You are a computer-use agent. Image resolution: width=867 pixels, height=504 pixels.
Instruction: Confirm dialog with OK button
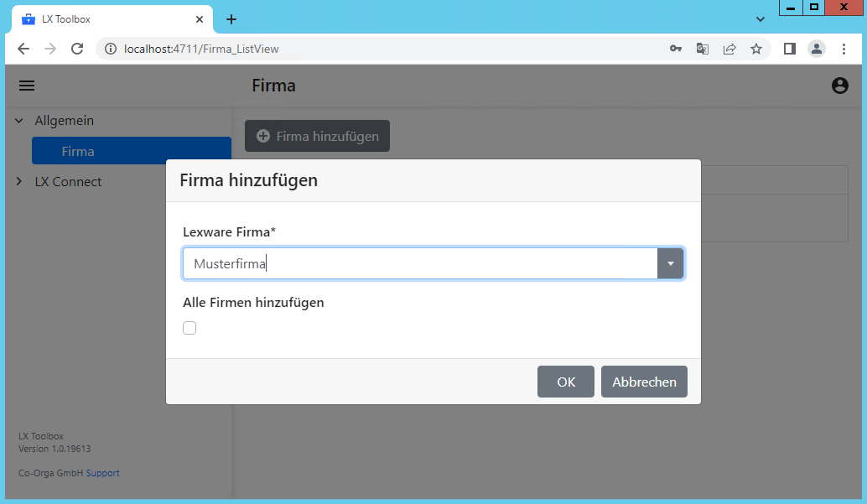coord(566,382)
